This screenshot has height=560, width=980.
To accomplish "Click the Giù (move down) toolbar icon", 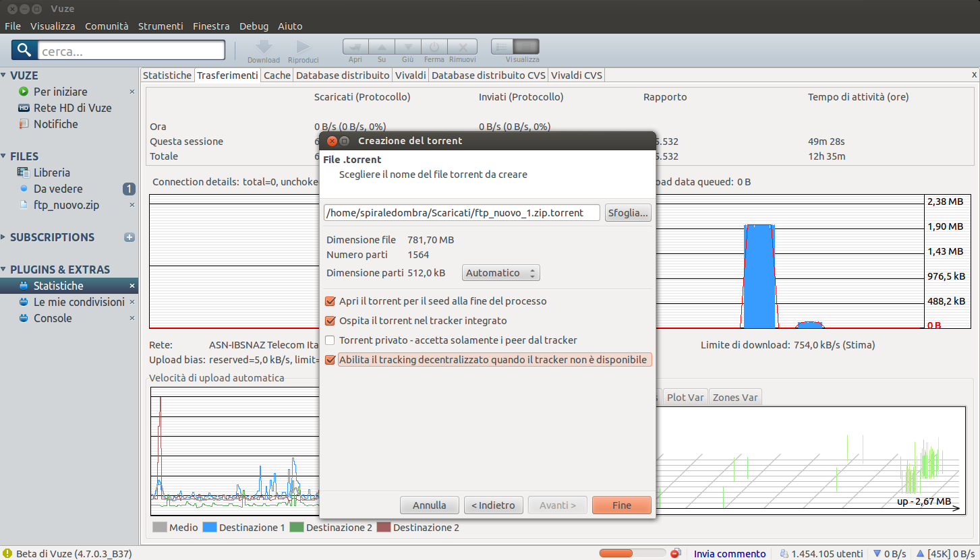I will (x=408, y=47).
